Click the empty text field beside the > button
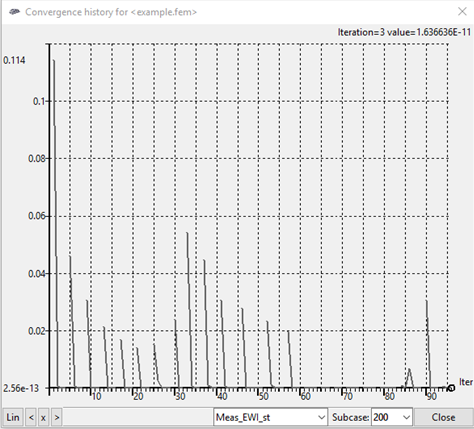Image resolution: width=474 pixels, height=429 pixels. (x=138, y=417)
